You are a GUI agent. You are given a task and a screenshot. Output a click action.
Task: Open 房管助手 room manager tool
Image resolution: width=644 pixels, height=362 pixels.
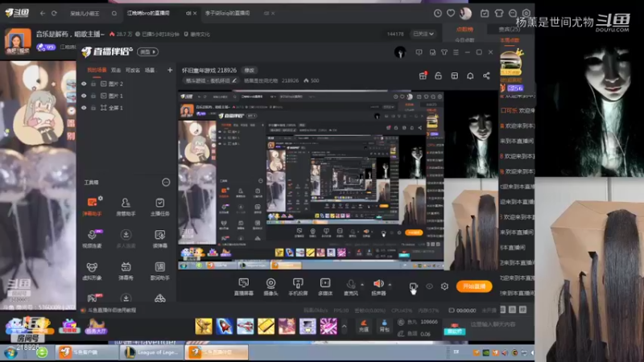(x=126, y=207)
